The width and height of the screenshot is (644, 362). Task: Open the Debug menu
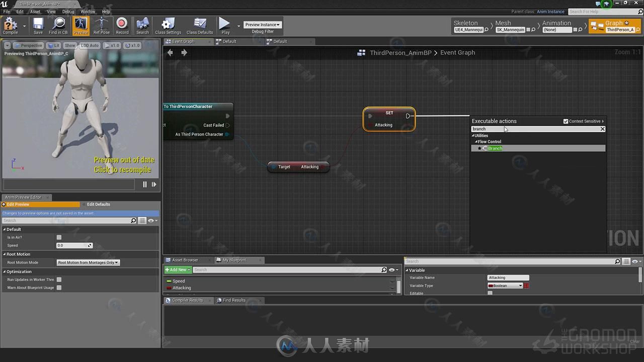click(68, 12)
